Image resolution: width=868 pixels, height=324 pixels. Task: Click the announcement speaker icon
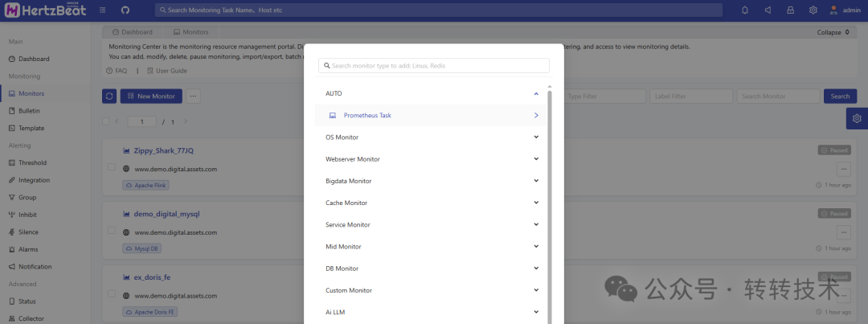click(768, 10)
